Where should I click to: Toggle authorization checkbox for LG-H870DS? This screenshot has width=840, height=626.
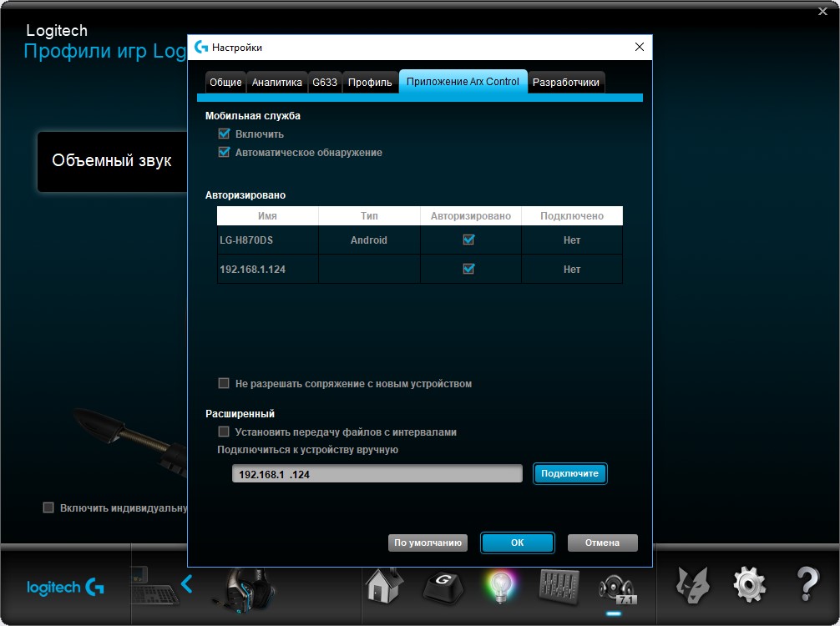tap(468, 240)
